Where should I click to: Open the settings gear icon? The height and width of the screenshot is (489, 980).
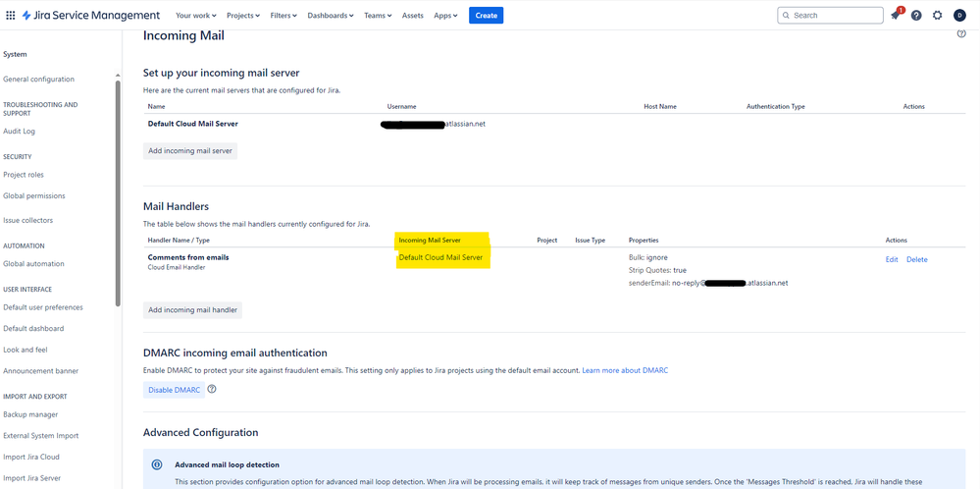pyautogui.click(x=938, y=16)
